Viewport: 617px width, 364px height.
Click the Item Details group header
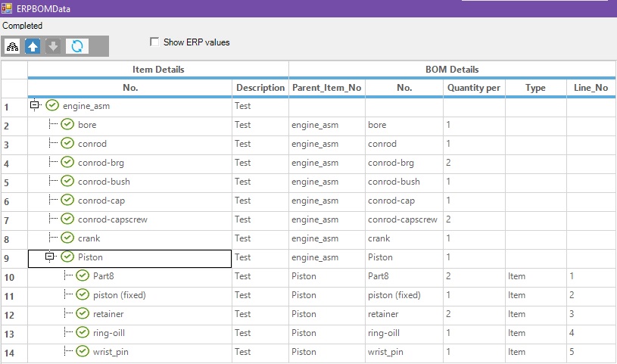click(158, 70)
